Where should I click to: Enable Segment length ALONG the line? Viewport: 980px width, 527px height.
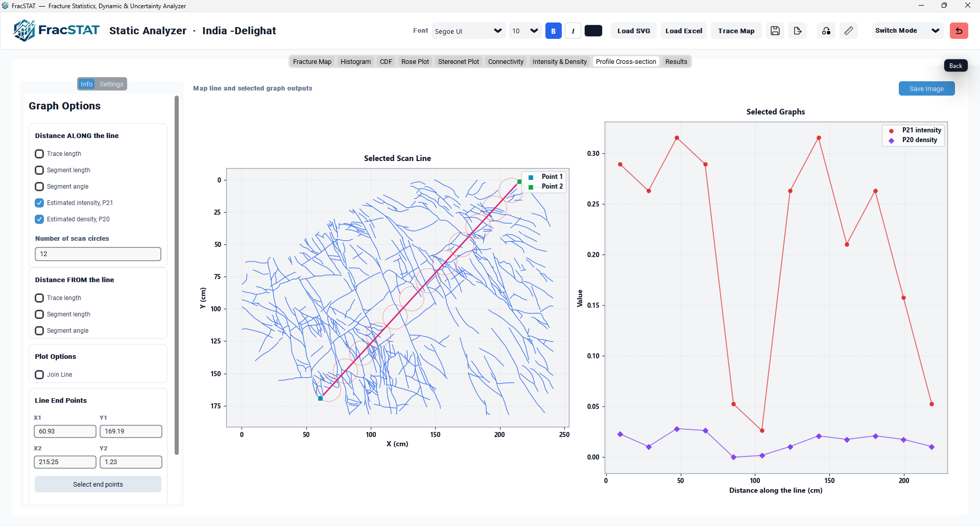click(39, 170)
